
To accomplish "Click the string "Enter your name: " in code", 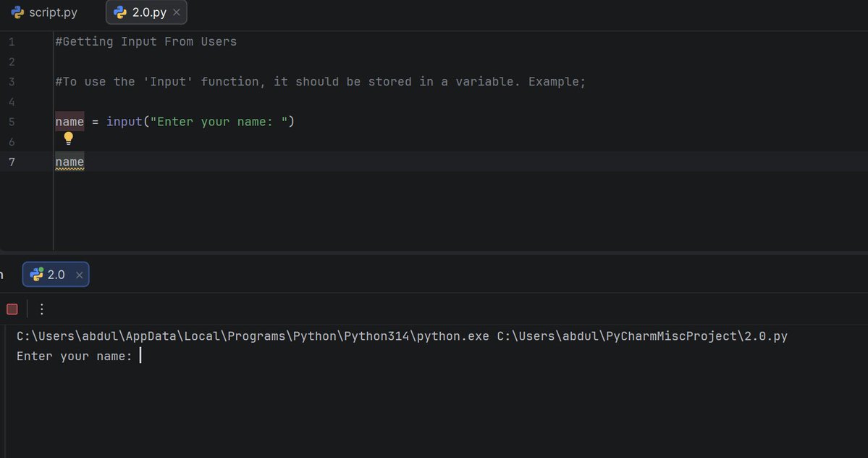I will point(219,122).
